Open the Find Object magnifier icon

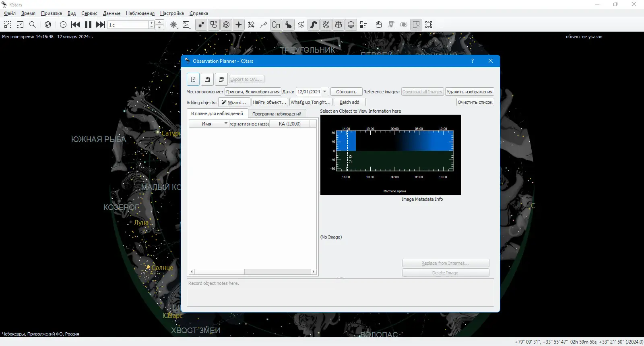point(33,25)
